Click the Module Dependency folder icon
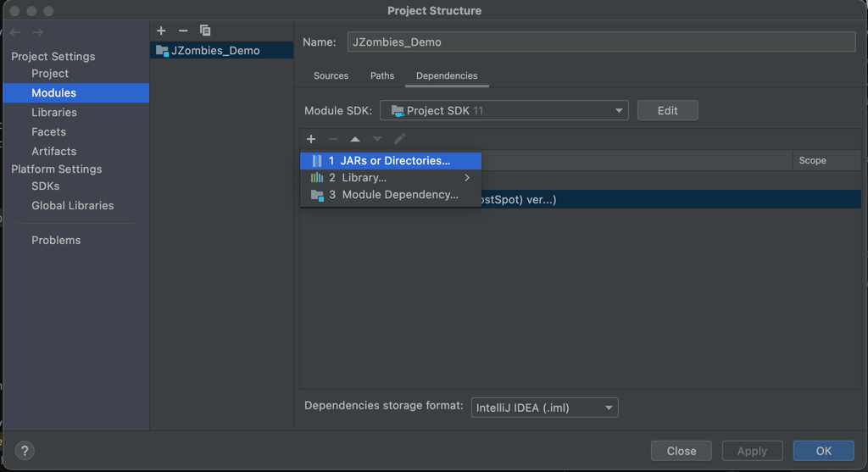The height and width of the screenshot is (472, 868). (x=317, y=196)
